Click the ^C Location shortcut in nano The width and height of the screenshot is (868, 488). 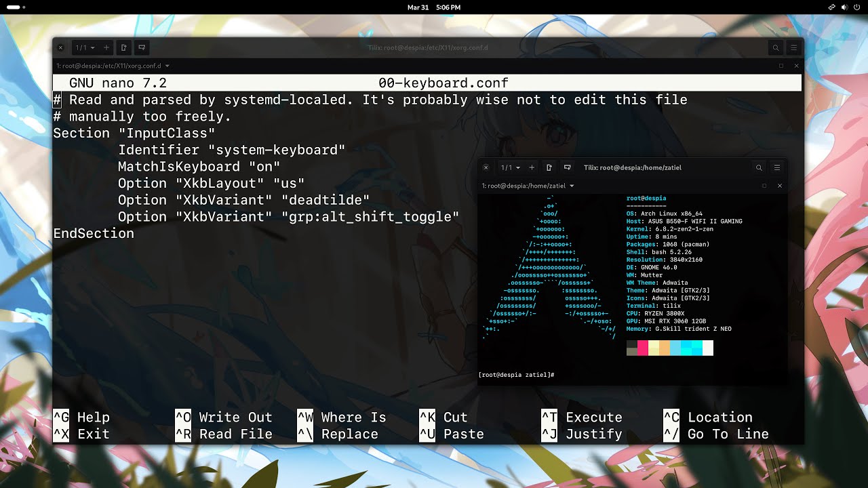coord(708,418)
